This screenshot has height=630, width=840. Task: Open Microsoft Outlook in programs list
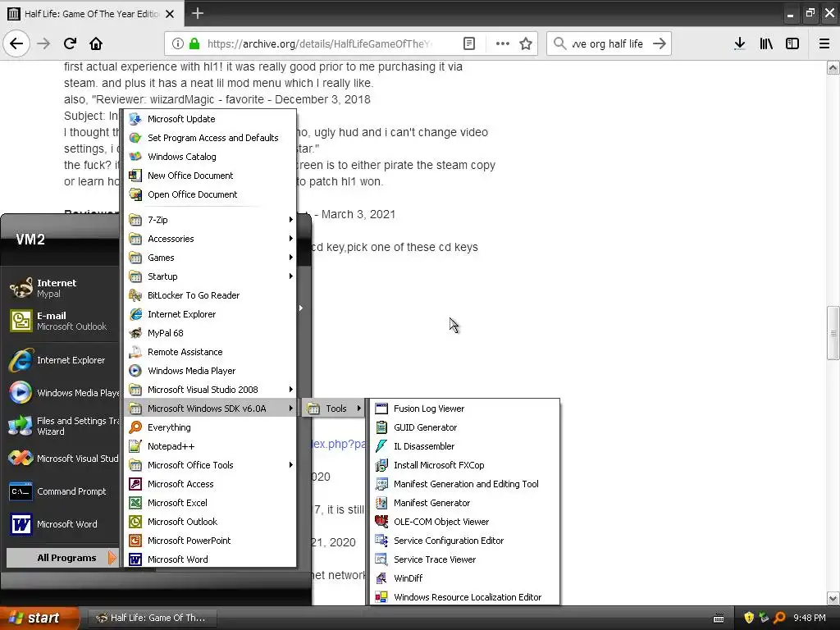[210, 522]
